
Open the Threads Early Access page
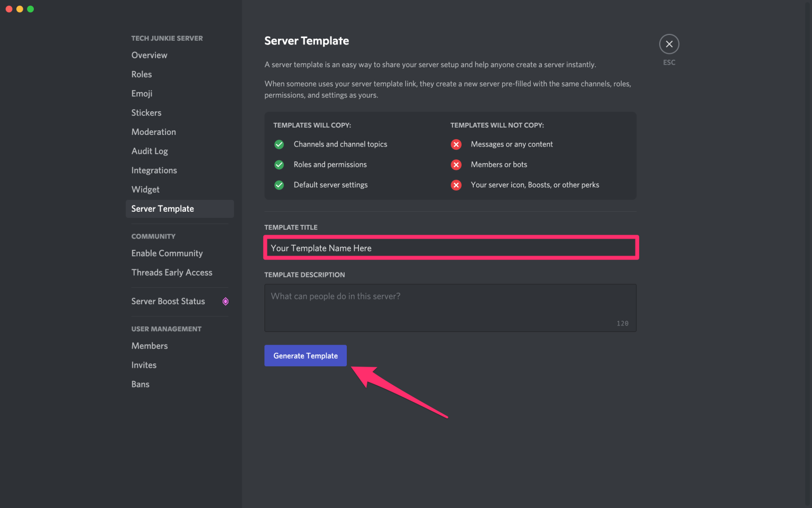click(171, 272)
